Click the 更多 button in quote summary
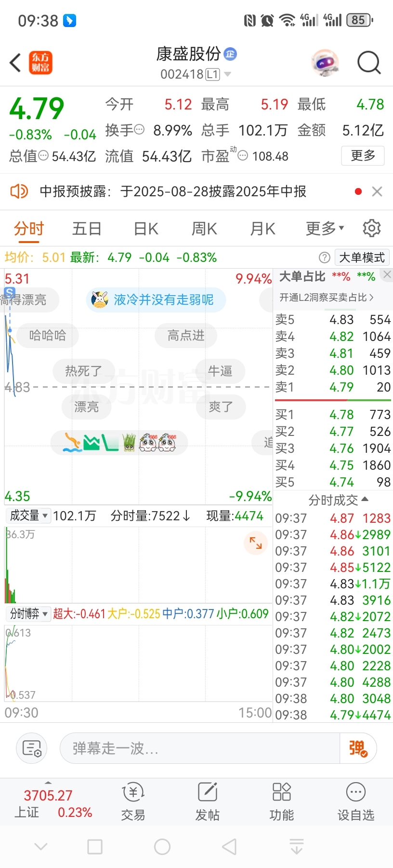393x868 pixels. [363, 156]
